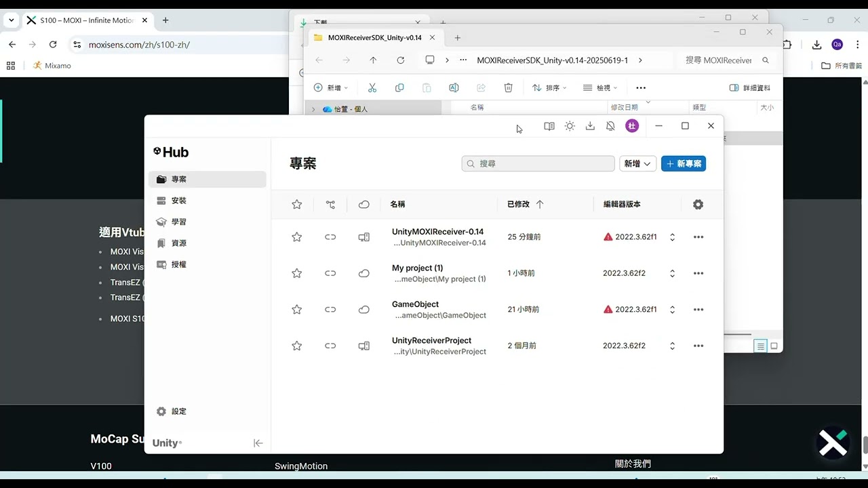Image resolution: width=868 pixels, height=488 pixels.
Task: Select 資源 in the Hub sidebar
Action: (x=207, y=243)
